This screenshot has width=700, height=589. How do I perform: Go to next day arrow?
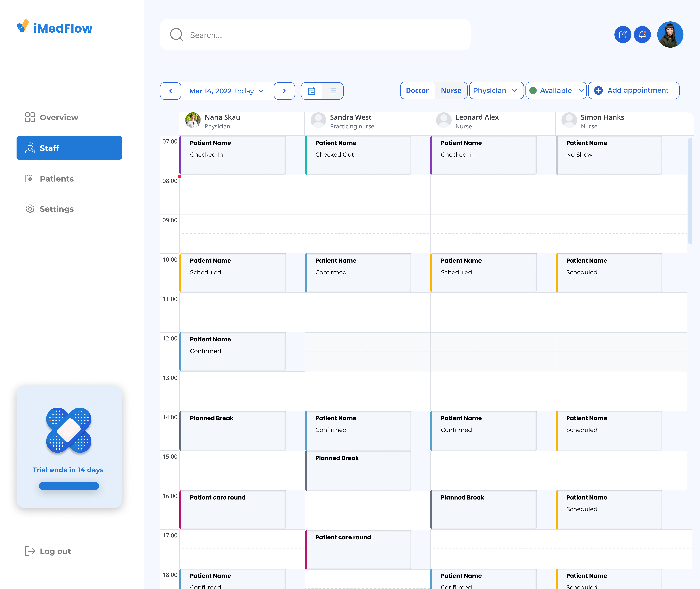(x=284, y=91)
